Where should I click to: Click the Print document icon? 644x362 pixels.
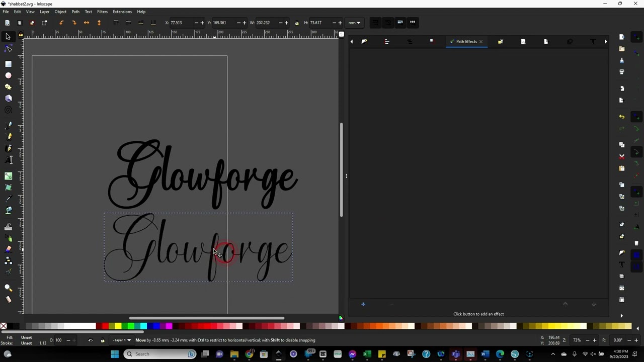click(x=622, y=72)
